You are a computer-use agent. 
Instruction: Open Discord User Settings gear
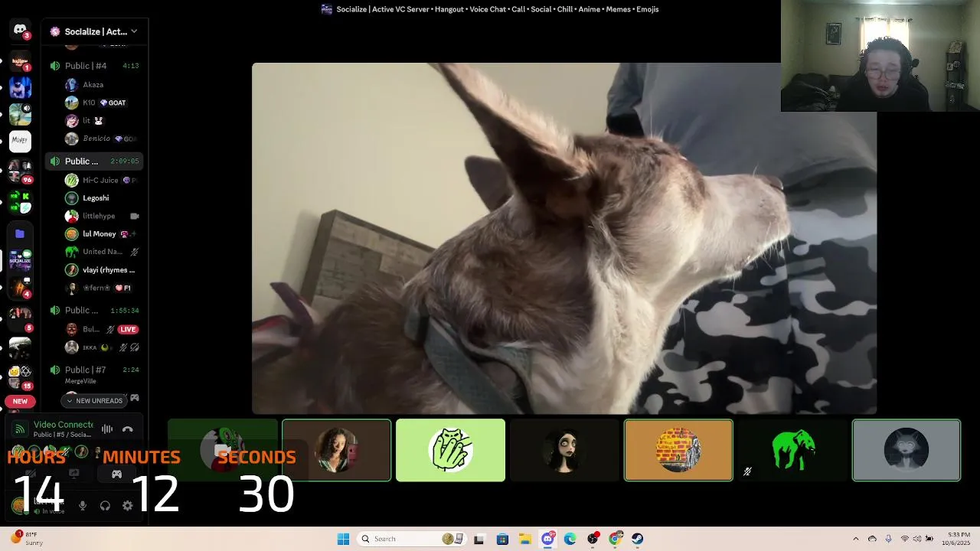point(128,506)
